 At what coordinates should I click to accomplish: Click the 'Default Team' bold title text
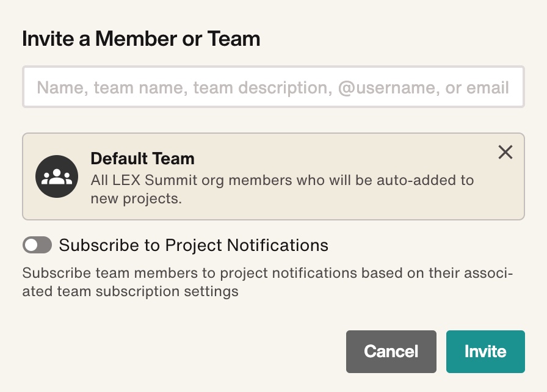[x=142, y=159]
